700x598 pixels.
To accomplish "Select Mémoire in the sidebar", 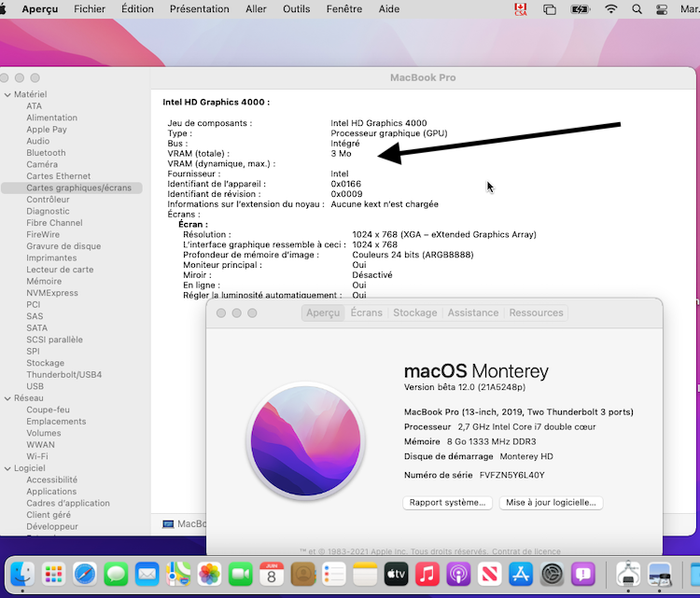I will [x=44, y=281].
